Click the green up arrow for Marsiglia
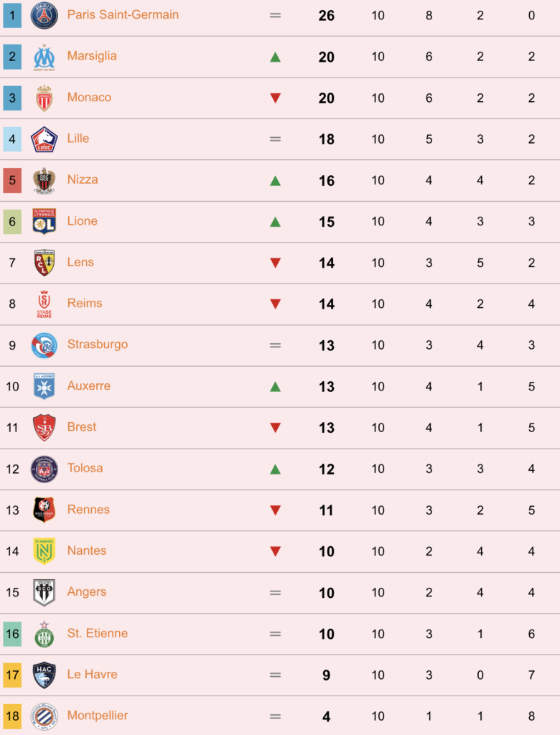The height and width of the screenshot is (735, 560). click(x=275, y=57)
